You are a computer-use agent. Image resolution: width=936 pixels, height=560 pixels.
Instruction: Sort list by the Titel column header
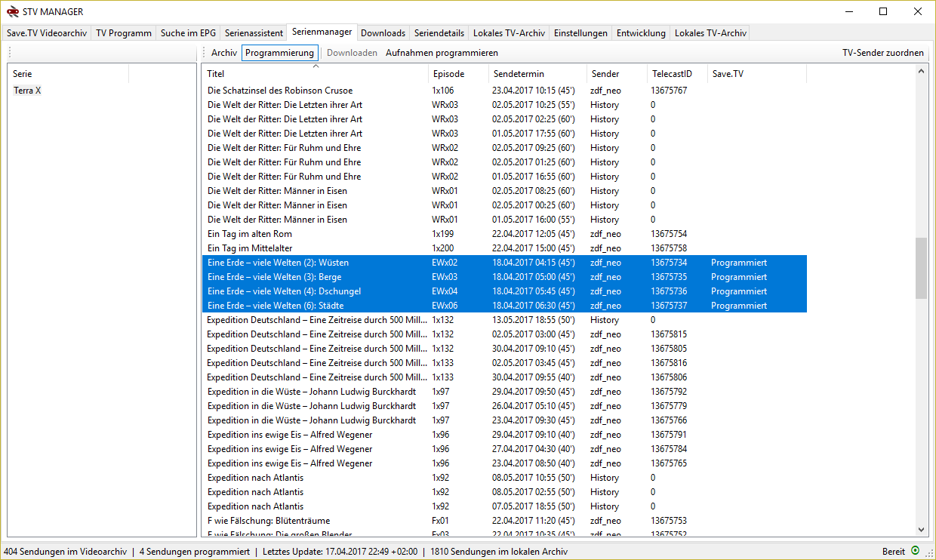click(315, 74)
